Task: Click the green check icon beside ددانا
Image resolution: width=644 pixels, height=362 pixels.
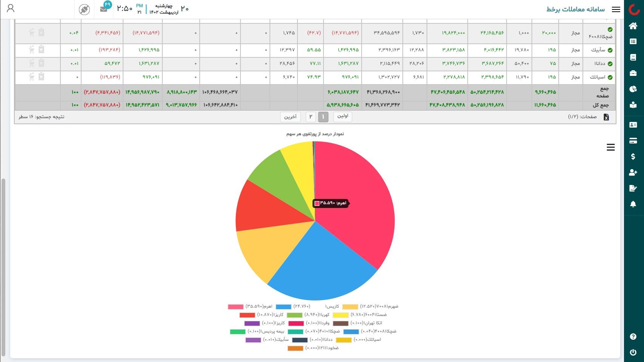Action: 610,63
